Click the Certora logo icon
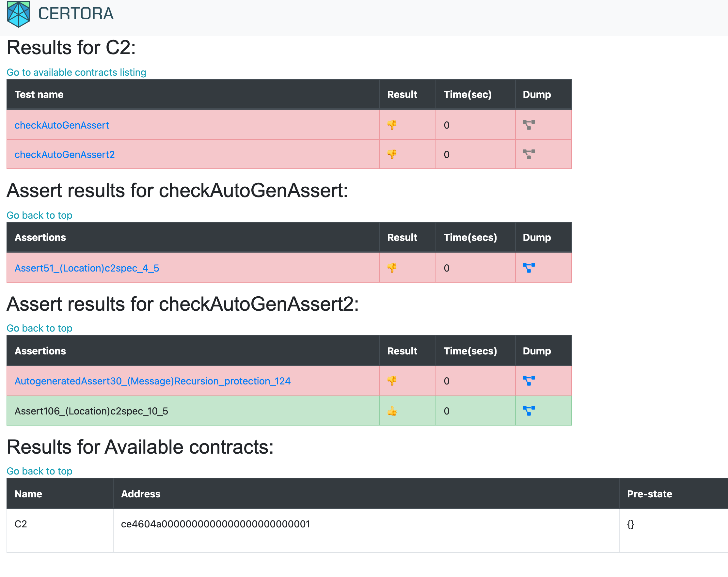 [x=19, y=14]
